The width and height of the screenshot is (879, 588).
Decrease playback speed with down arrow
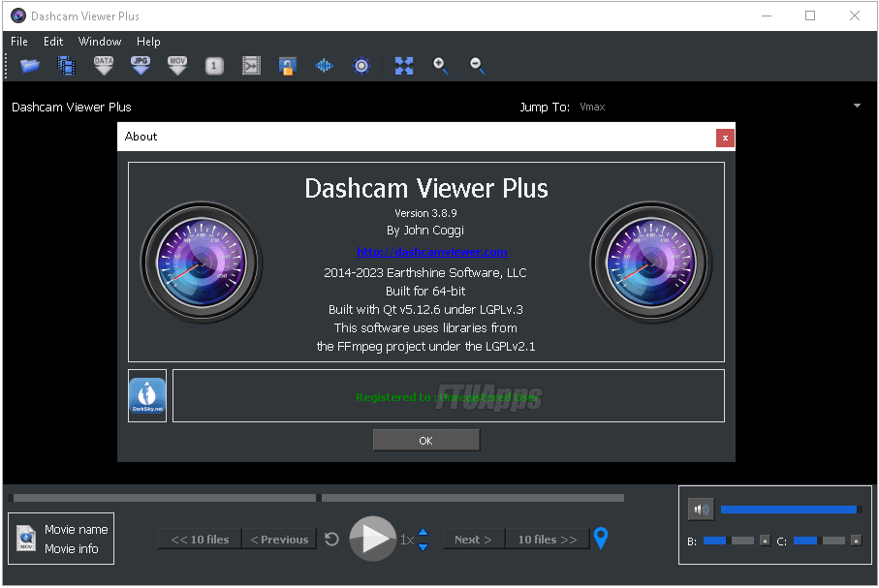(424, 546)
